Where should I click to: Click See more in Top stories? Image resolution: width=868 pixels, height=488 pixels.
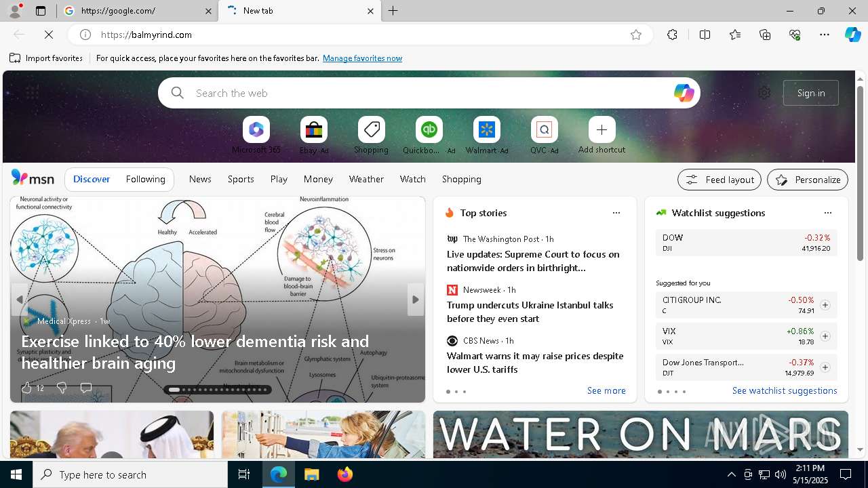tap(606, 390)
